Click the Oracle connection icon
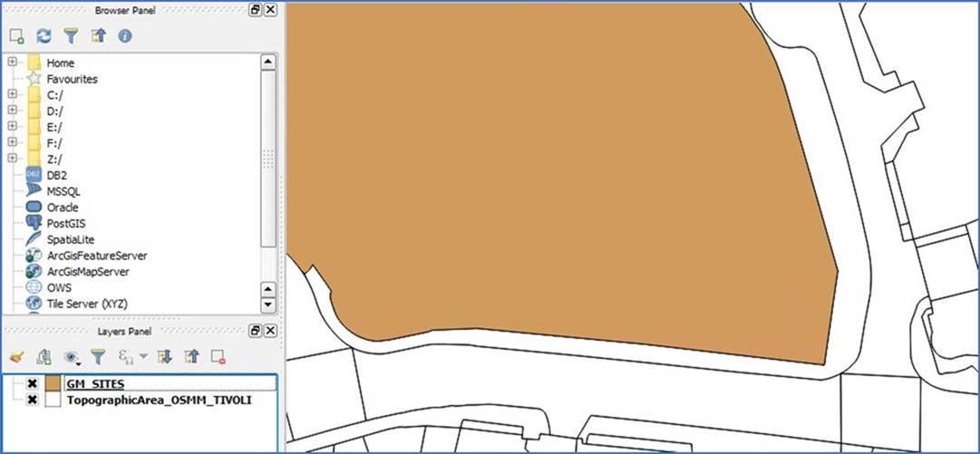Viewport: 980px width, 454px height. (34, 207)
